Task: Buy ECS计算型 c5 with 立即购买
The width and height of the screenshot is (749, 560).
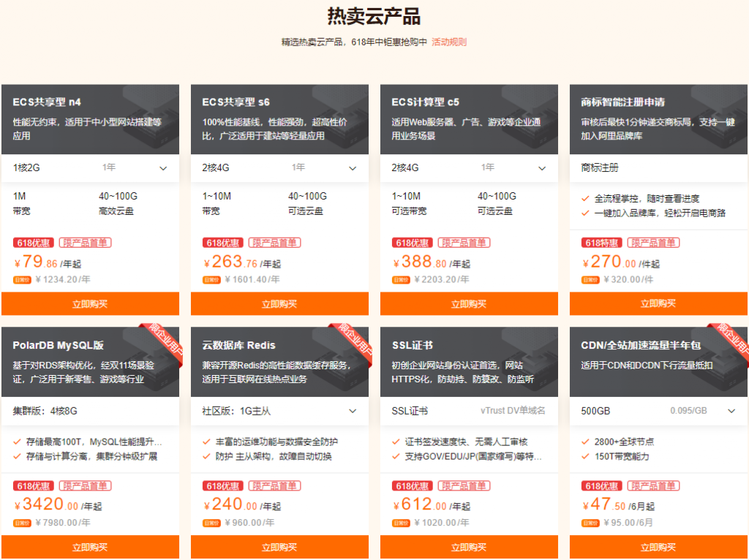Action: (469, 303)
